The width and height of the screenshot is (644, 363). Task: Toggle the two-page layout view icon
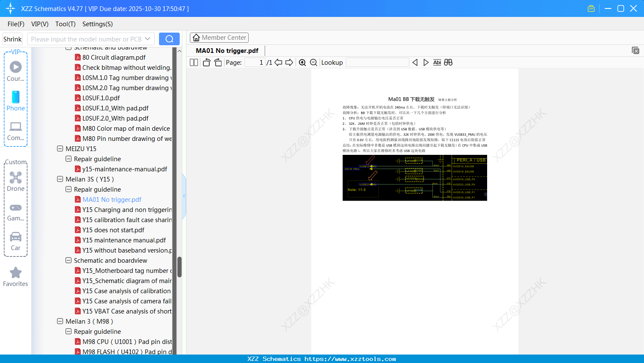click(x=194, y=62)
